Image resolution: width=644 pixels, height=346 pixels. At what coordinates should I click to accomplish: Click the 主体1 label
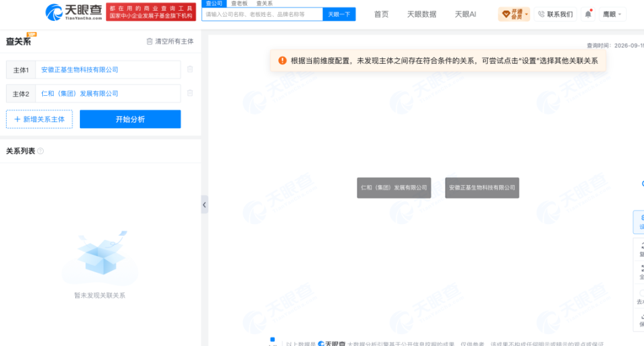pyautogui.click(x=21, y=70)
